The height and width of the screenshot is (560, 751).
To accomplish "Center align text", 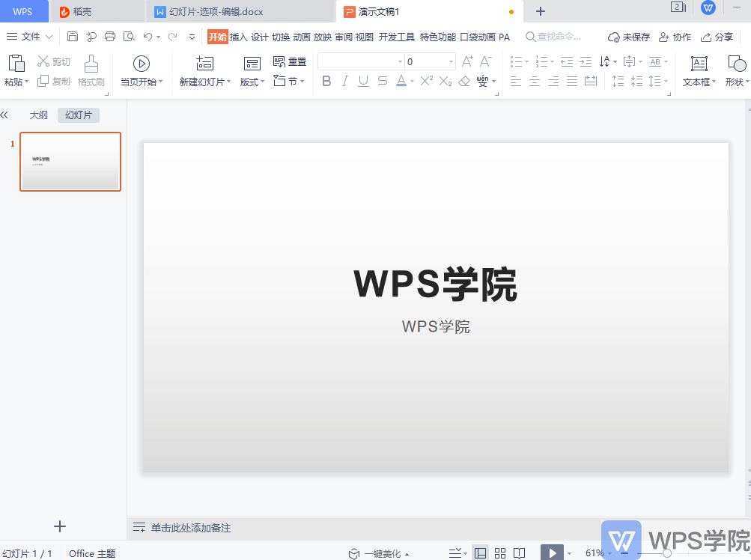I will coord(535,81).
